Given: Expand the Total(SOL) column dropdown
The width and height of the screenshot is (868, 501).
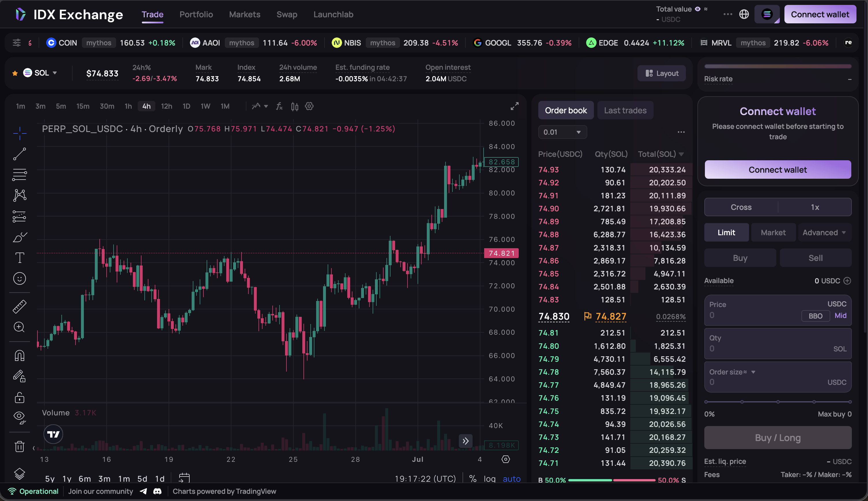Looking at the screenshot, I should (681, 154).
